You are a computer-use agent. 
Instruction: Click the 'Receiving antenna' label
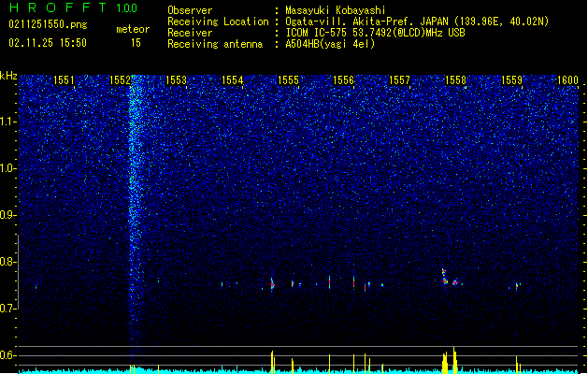click(215, 44)
